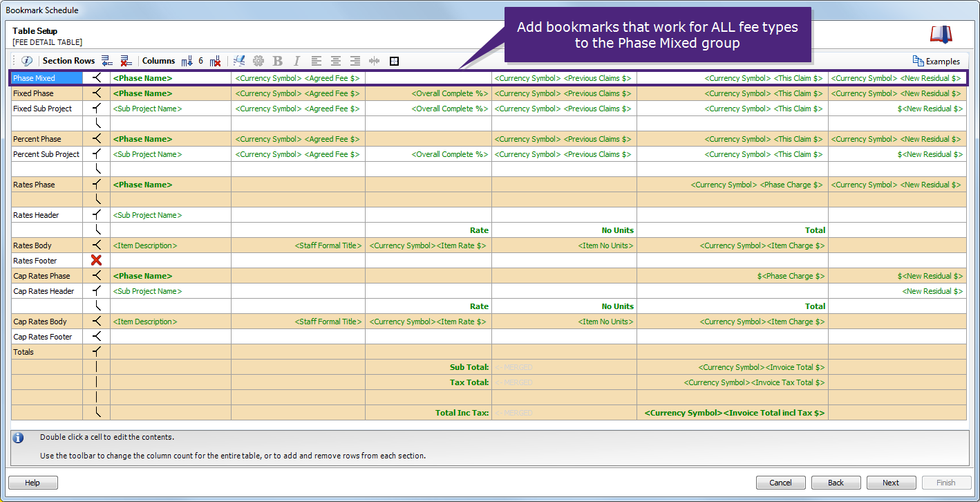980x502 pixels.
Task: Collapse the Rates Body section branch
Action: (95, 245)
